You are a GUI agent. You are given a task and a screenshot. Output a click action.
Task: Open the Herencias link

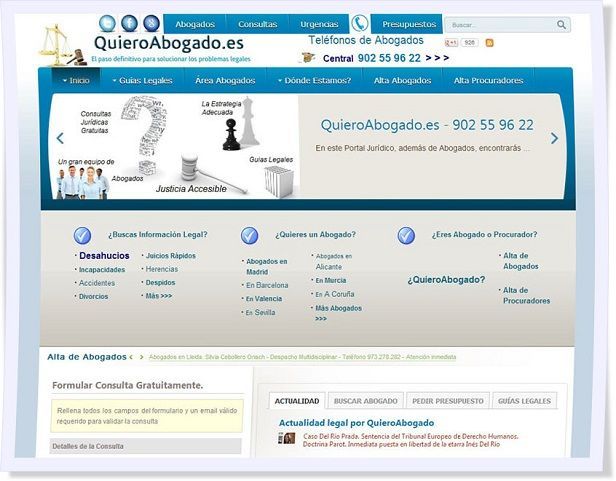tap(161, 269)
